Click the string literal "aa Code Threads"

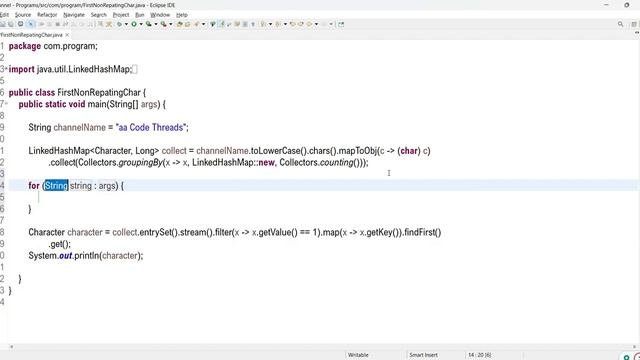152,127
